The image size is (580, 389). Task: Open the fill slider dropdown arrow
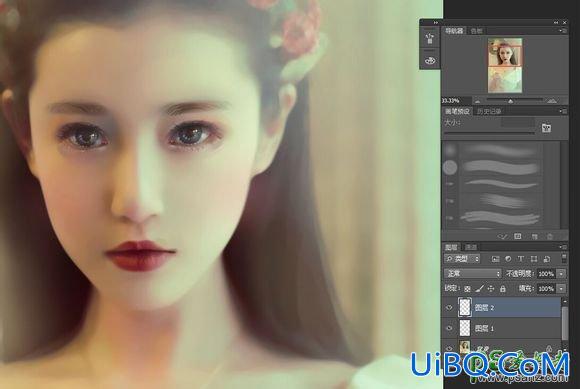562,288
